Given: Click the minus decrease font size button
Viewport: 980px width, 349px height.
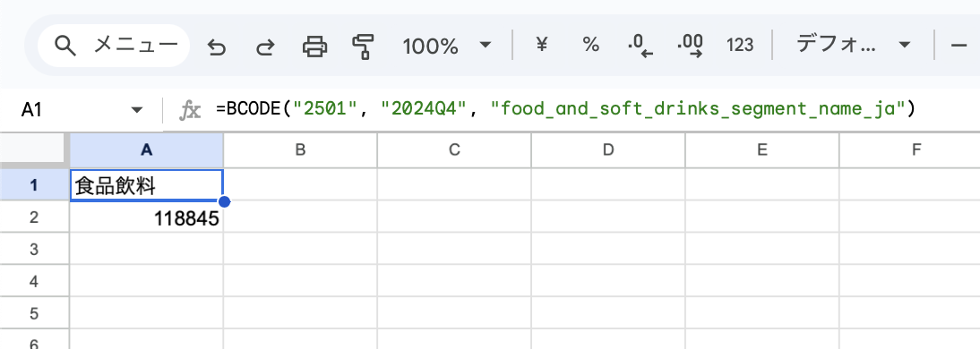Looking at the screenshot, I should (x=959, y=46).
